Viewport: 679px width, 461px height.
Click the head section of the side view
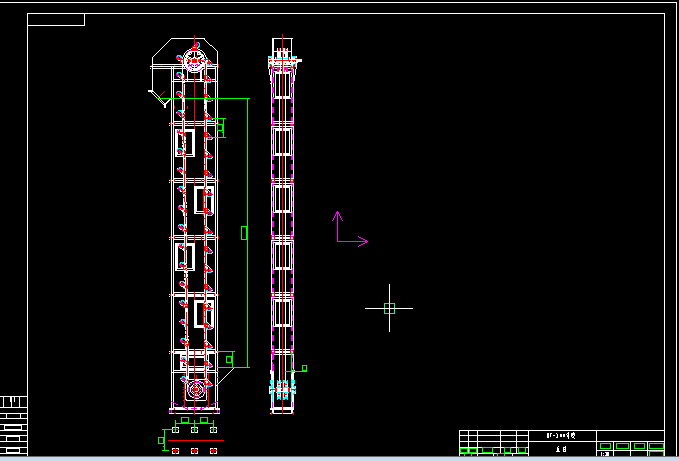tap(283, 60)
